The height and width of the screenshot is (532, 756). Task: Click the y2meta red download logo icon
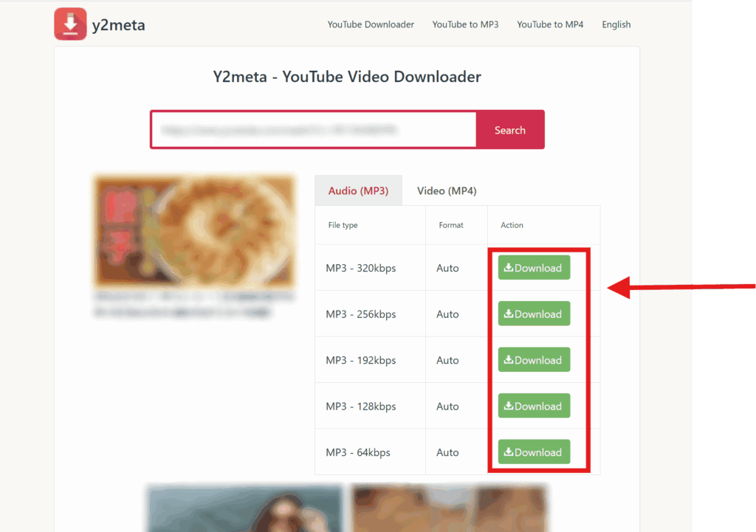point(70,24)
